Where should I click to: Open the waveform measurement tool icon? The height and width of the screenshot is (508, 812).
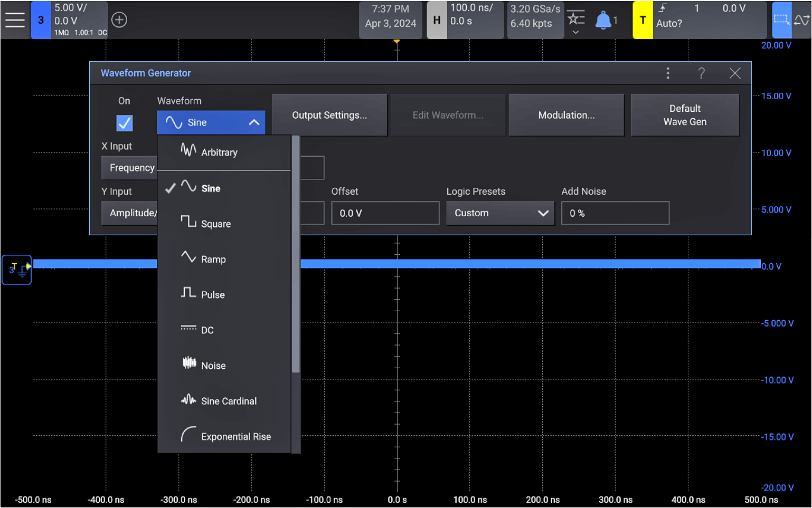tap(801, 20)
